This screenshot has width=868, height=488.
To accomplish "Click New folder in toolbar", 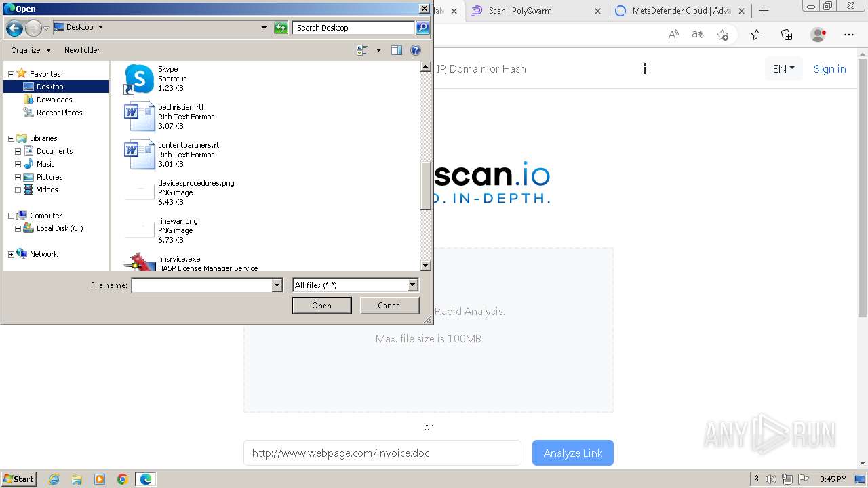I will pos(82,50).
